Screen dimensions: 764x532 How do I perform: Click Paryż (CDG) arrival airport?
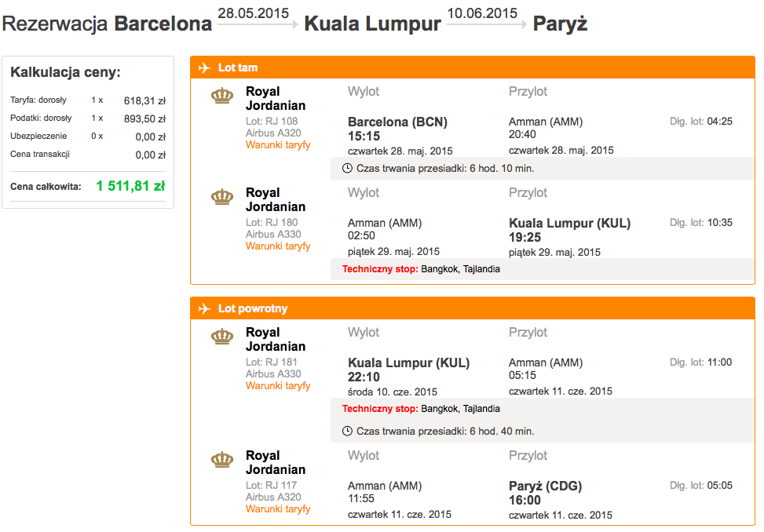tap(545, 486)
